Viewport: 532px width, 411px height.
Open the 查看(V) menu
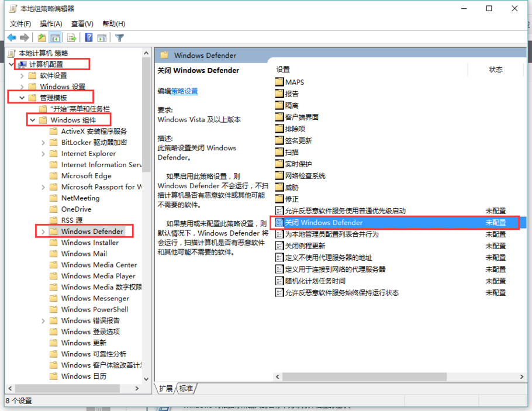tap(82, 24)
